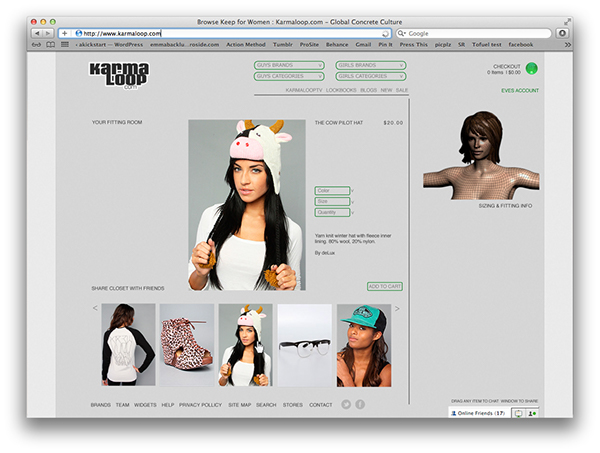Image resolution: width=600 pixels, height=453 pixels.
Task: Select the raglan shirt thumbnail
Action: [x=129, y=344]
